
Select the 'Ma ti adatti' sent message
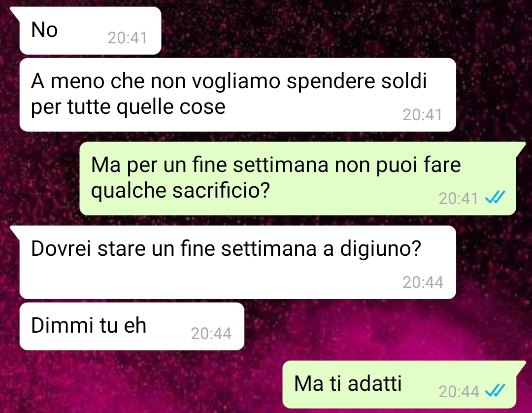click(399, 384)
